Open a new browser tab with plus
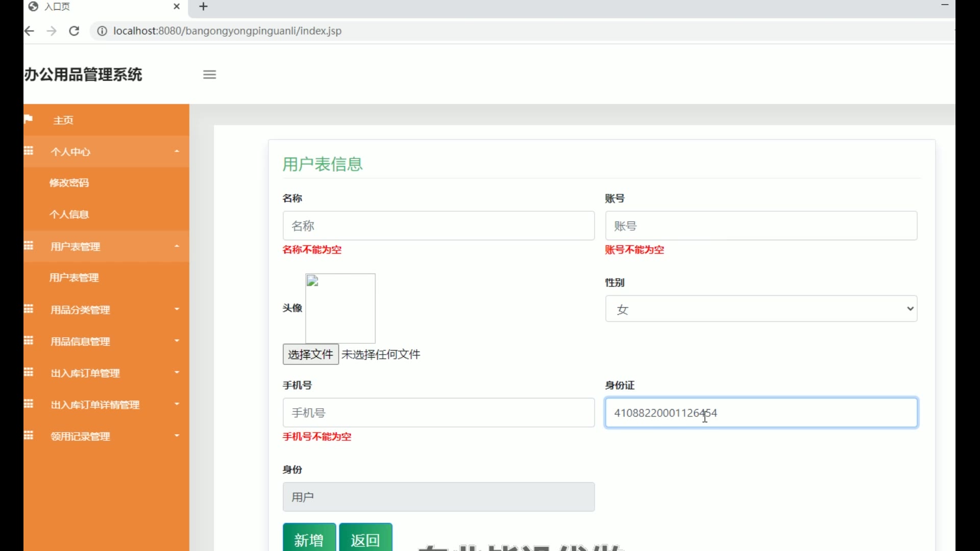The image size is (980, 551). pyautogui.click(x=203, y=7)
